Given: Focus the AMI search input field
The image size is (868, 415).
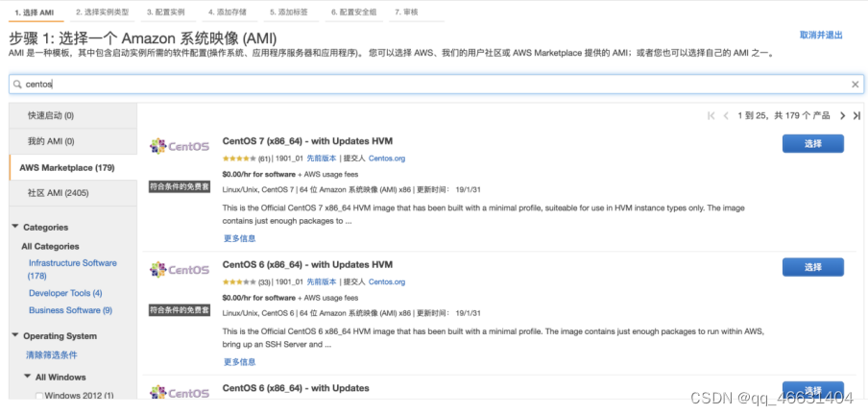Looking at the screenshot, I should (436, 85).
